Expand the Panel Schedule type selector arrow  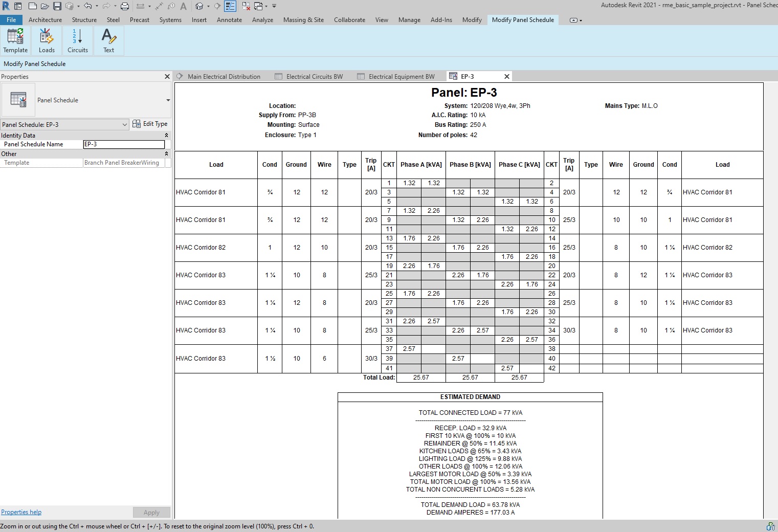point(168,100)
